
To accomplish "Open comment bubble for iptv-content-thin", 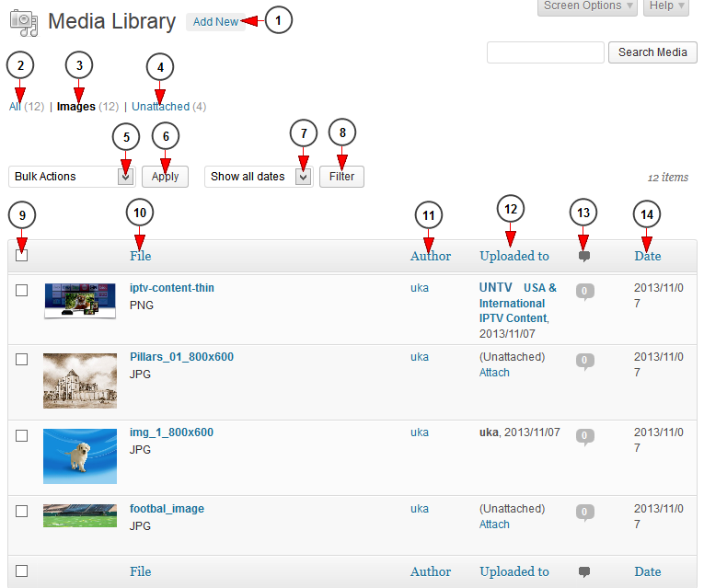I will click(x=584, y=292).
